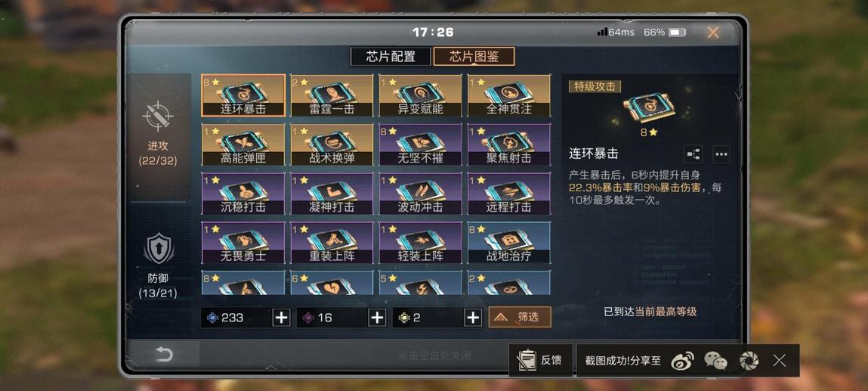868x391 pixels.
Task: Select the 凝神打击 chip
Action: pos(332,194)
